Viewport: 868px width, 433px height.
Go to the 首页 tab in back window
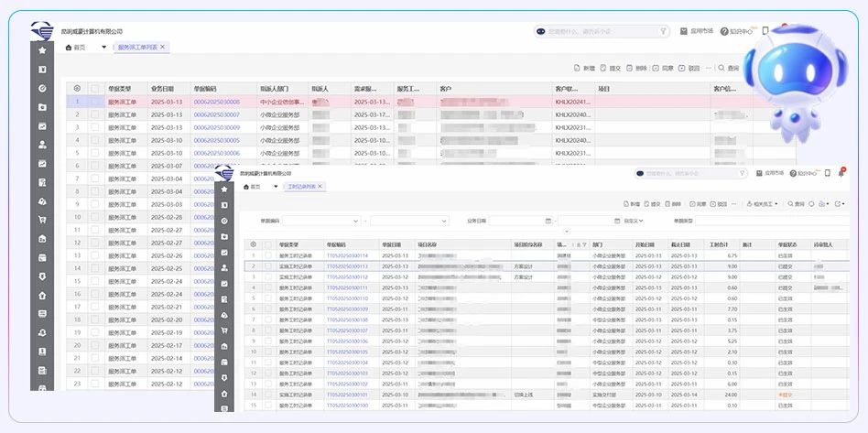(x=76, y=48)
